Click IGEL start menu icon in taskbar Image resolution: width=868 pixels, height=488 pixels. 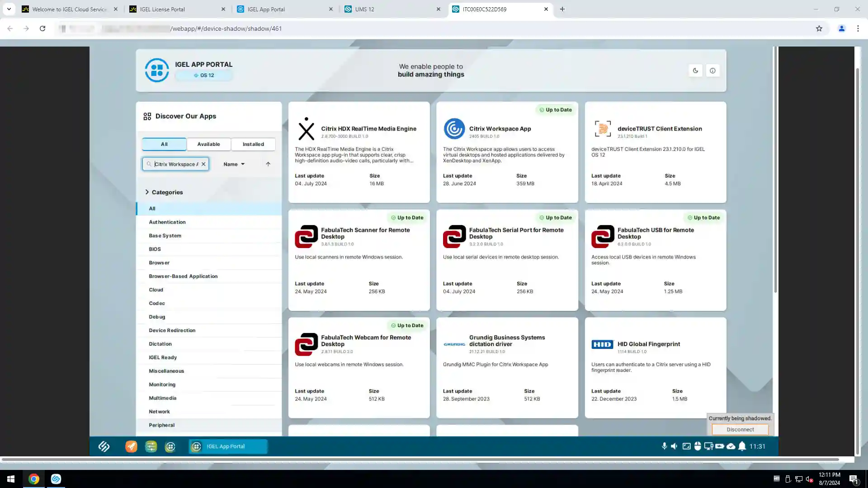coord(104,446)
